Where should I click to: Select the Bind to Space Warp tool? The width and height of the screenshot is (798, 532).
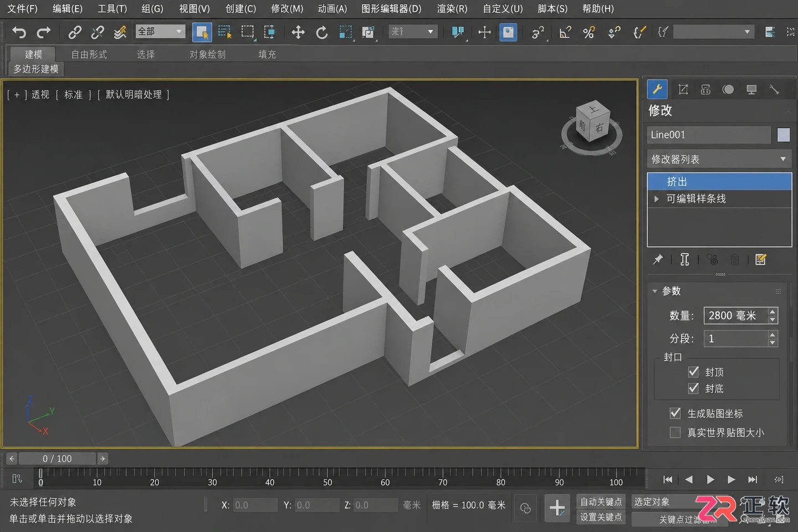(120, 32)
